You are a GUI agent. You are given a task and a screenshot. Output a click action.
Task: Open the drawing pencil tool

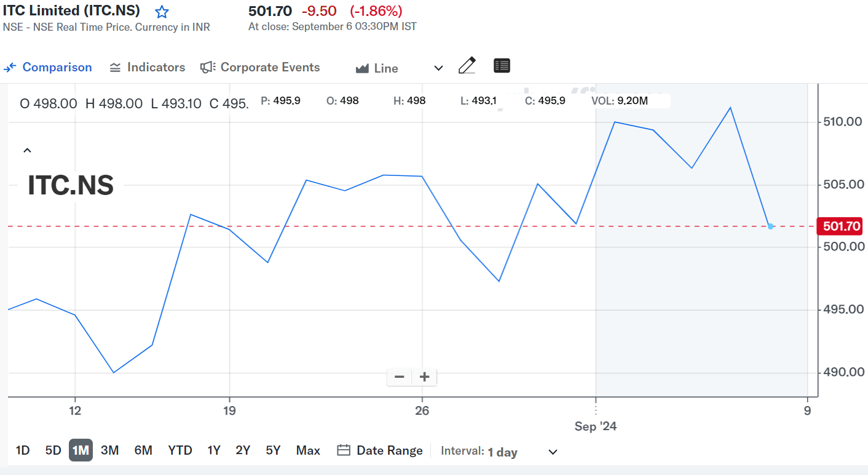coord(467,65)
